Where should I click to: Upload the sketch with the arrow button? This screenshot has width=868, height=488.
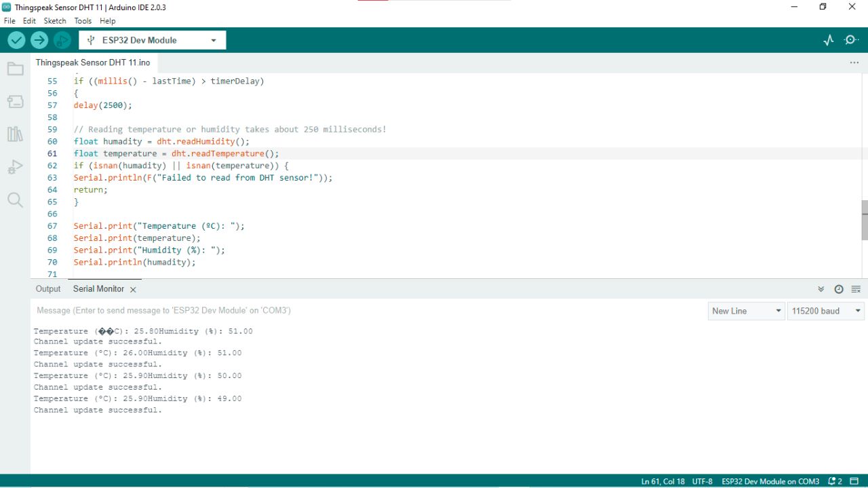coord(39,40)
